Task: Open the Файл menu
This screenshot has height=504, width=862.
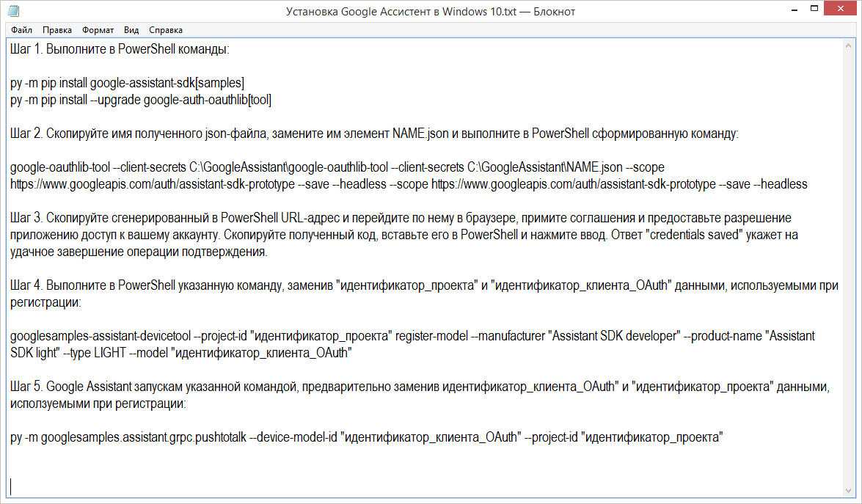Action: (x=21, y=30)
